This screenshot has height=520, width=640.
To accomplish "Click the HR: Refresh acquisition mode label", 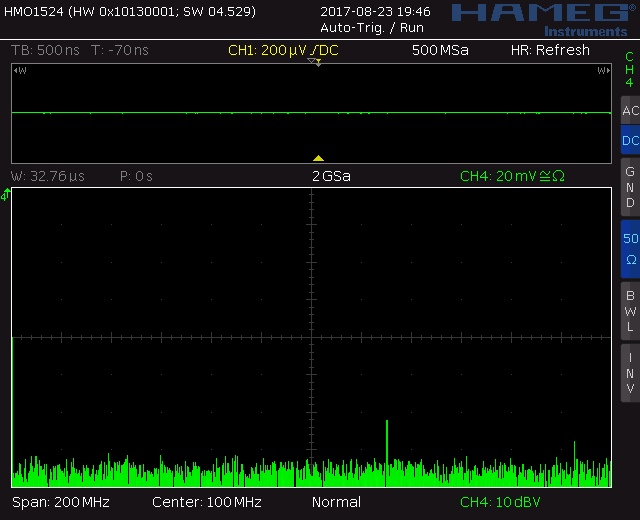I will (550, 50).
